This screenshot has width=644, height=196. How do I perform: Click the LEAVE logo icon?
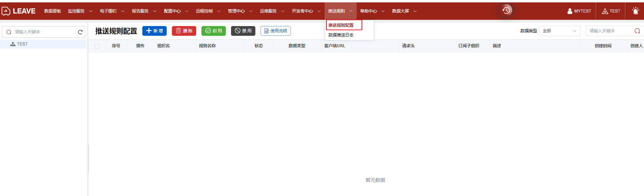(x=6, y=11)
